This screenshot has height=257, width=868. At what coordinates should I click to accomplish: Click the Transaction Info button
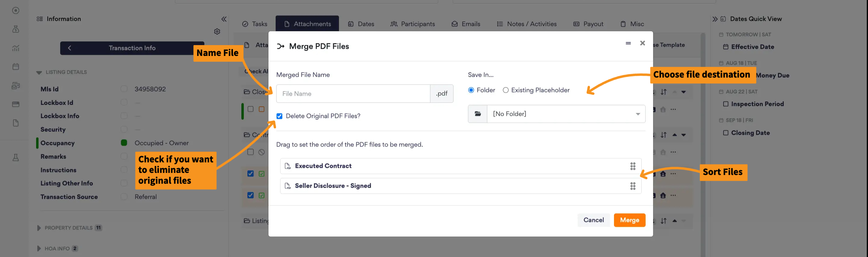pos(132,48)
